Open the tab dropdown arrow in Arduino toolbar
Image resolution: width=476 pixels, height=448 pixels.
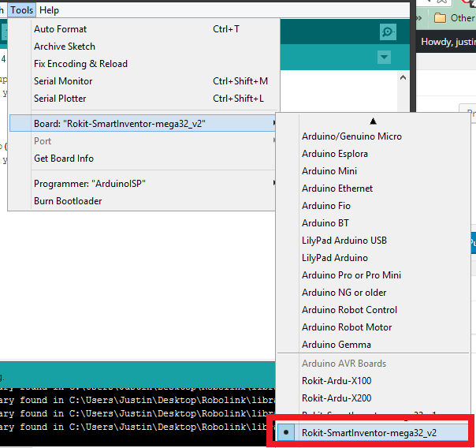tap(384, 57)
